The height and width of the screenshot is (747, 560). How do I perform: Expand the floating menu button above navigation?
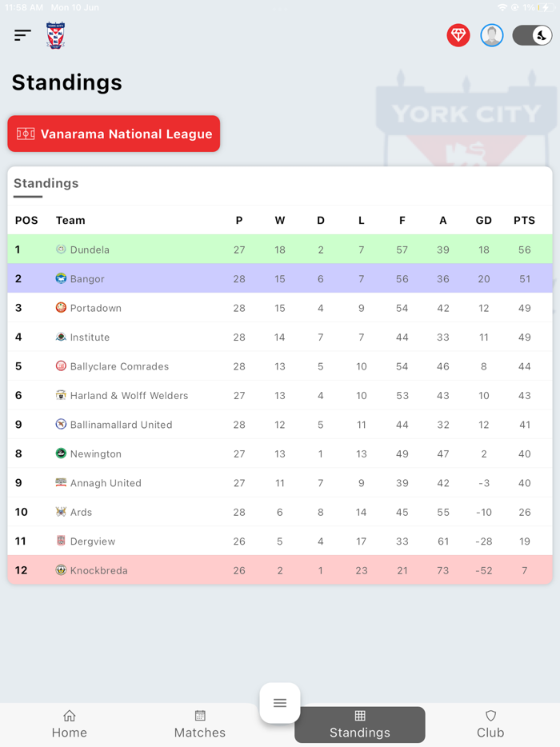pyautogui.click(x=280, y=703)
